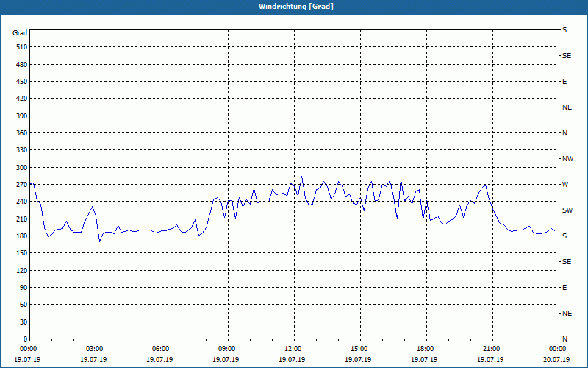Screen dimensions: 588x368
Task: Select the W compass label
Action: click(565, 185)
